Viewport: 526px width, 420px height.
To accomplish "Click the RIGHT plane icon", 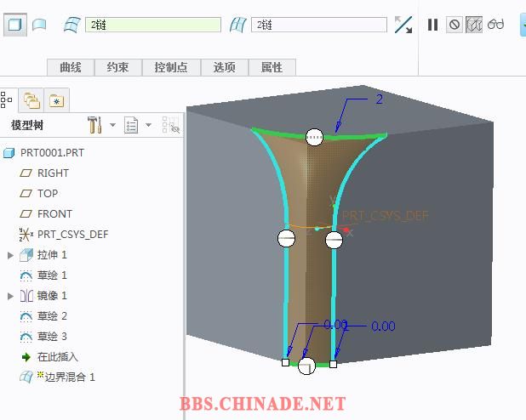I will tap(26, 173).
